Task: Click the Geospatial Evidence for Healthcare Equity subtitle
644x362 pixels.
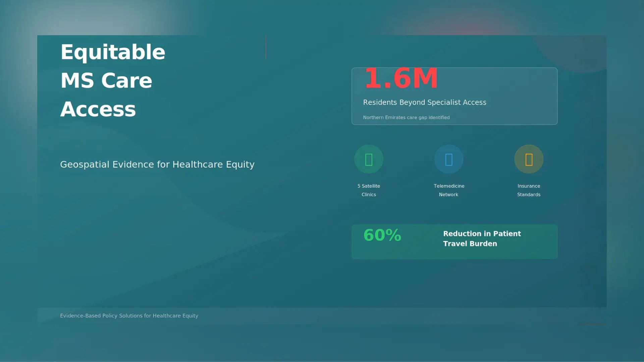Action: 157,165
